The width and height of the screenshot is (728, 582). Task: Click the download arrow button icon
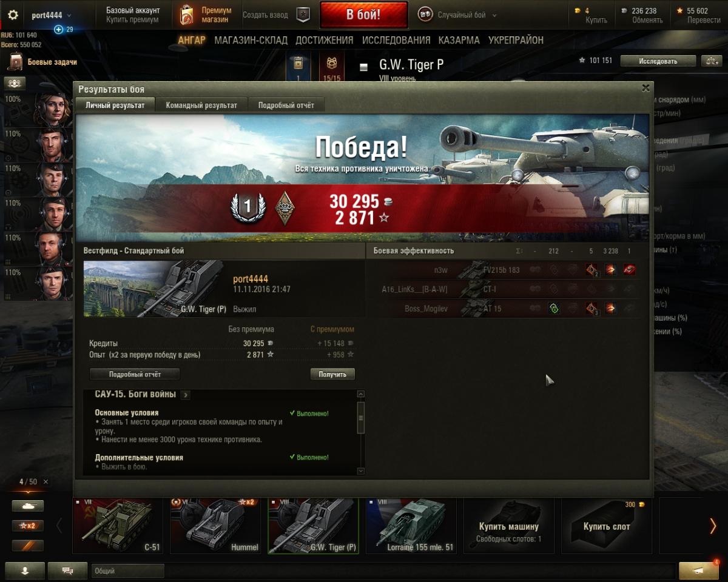point(25,570)
